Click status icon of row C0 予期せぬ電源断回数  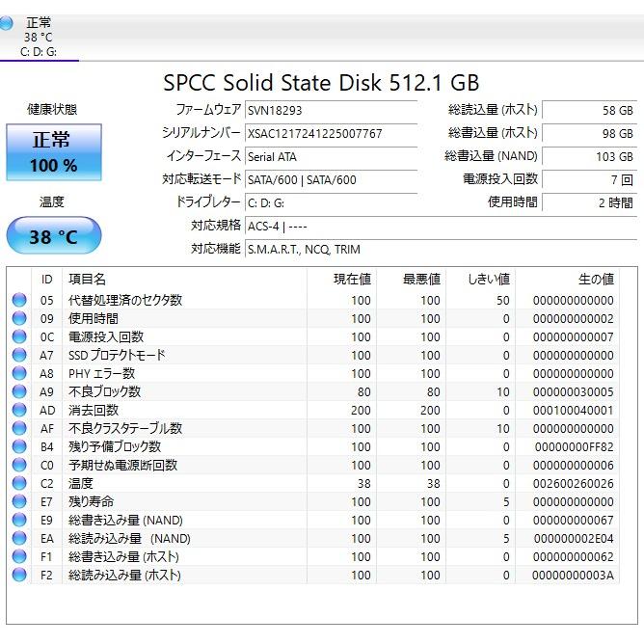(19, 465)
